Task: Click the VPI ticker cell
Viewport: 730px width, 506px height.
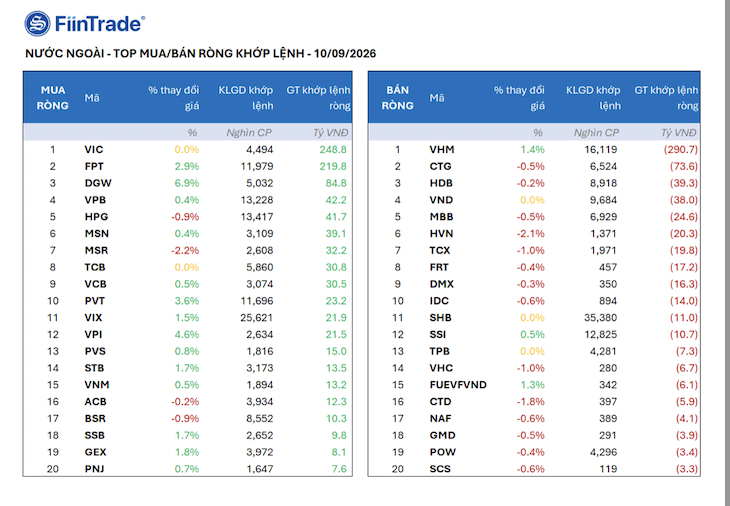Action: [x=93, y=334]
